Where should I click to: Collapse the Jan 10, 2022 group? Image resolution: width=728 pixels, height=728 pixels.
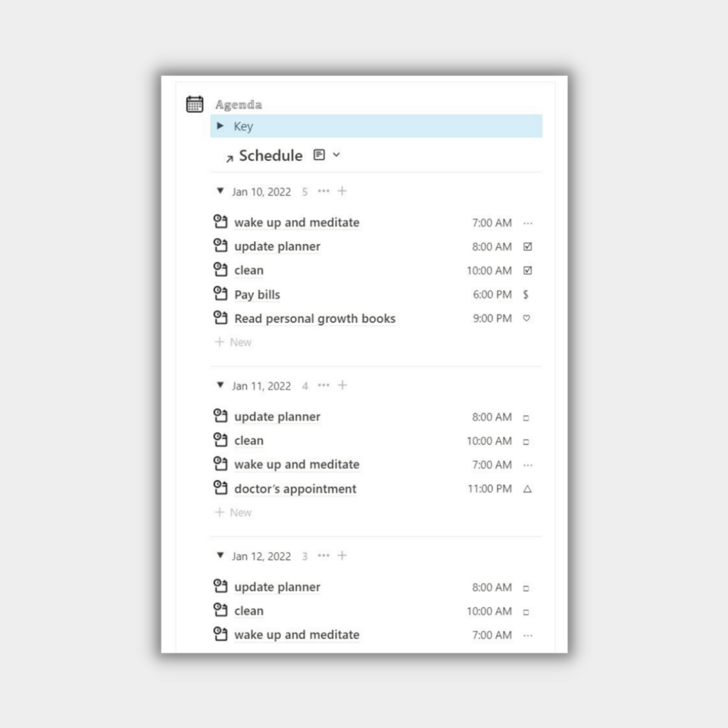tap(220, 191)
